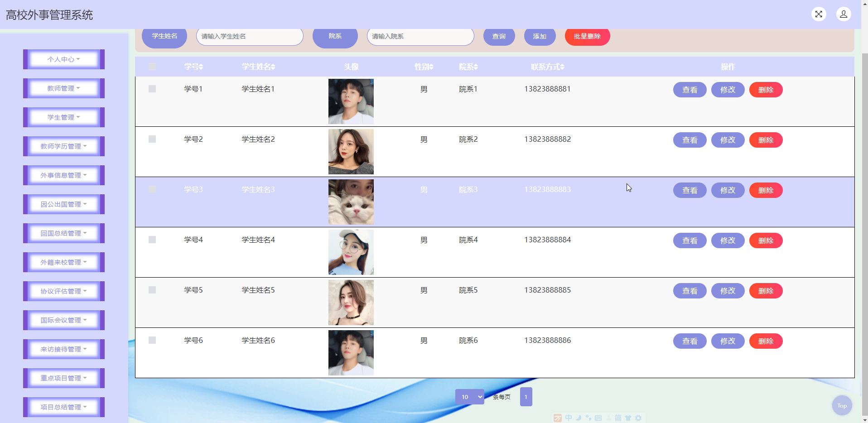Expand 个人中心 sidebar menu
The height and width of the screenshot is (423, 868).
pos(64,59)
